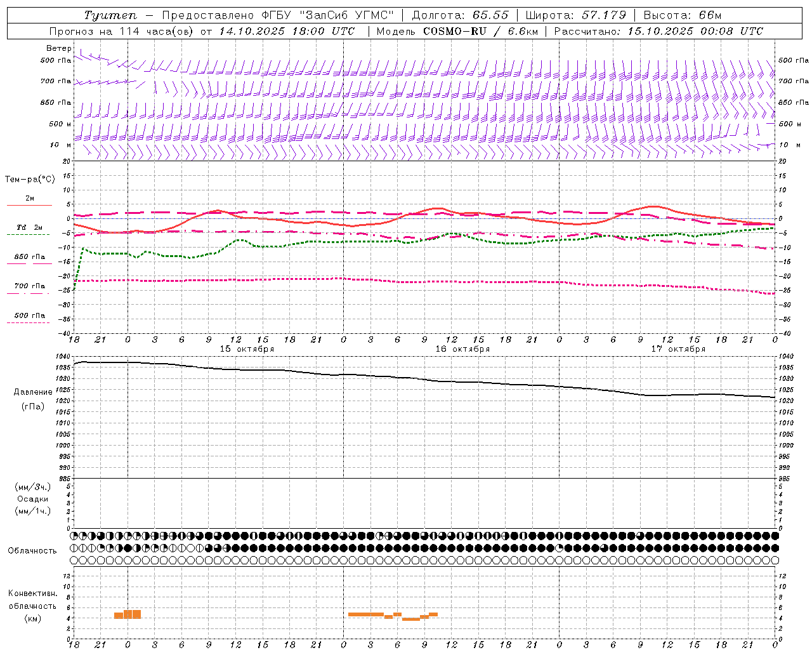Click the 'COSMO-RU / 6.6км' model label
This screenshot has width=812, height=650.
[x=481, y=31]
